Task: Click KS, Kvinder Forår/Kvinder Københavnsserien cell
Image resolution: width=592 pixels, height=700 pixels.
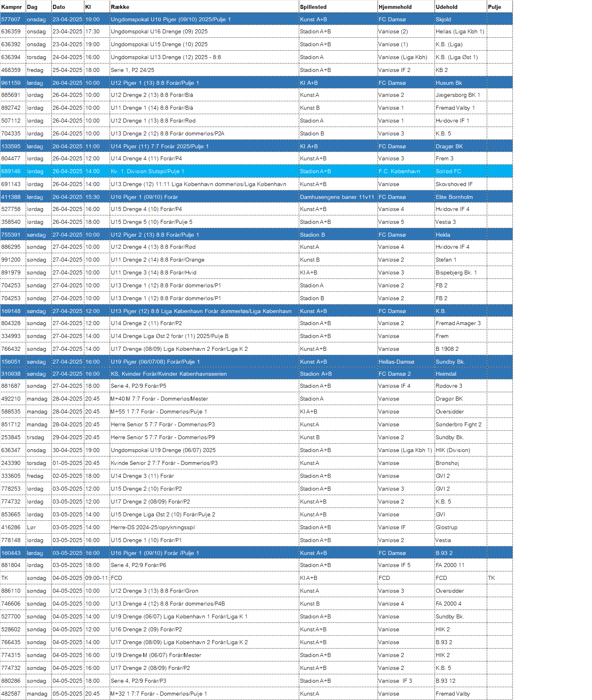Action: pyautogui.click(x=204, y=374)
